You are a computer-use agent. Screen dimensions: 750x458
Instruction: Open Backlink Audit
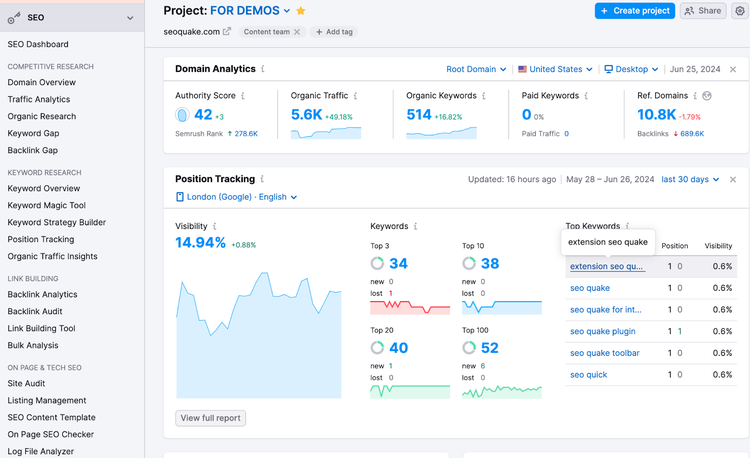click(34, 311)
